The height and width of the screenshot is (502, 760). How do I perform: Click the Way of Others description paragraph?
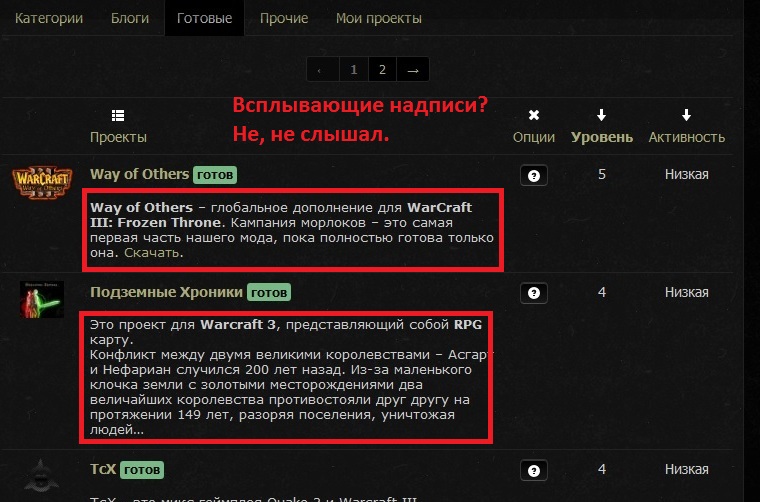292,230
